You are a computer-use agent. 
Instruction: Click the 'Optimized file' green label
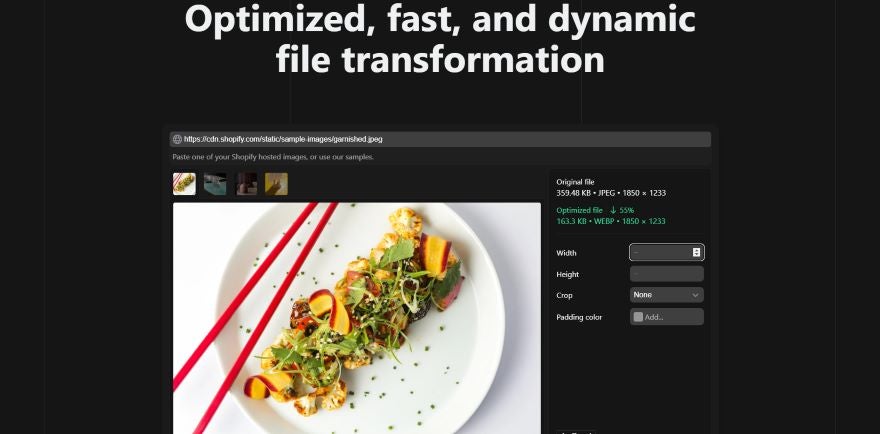pos(579,210)
